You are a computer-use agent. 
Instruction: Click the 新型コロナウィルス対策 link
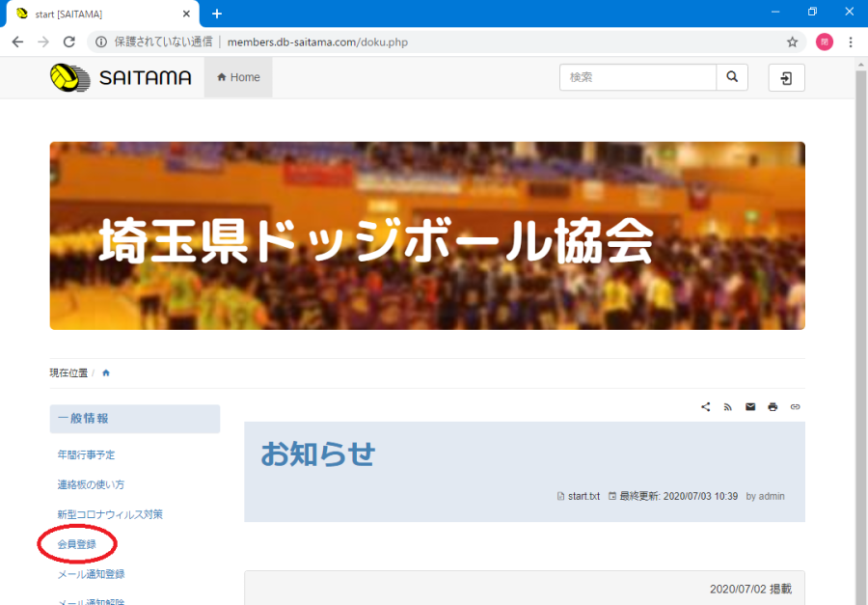[x=110, y=514]
